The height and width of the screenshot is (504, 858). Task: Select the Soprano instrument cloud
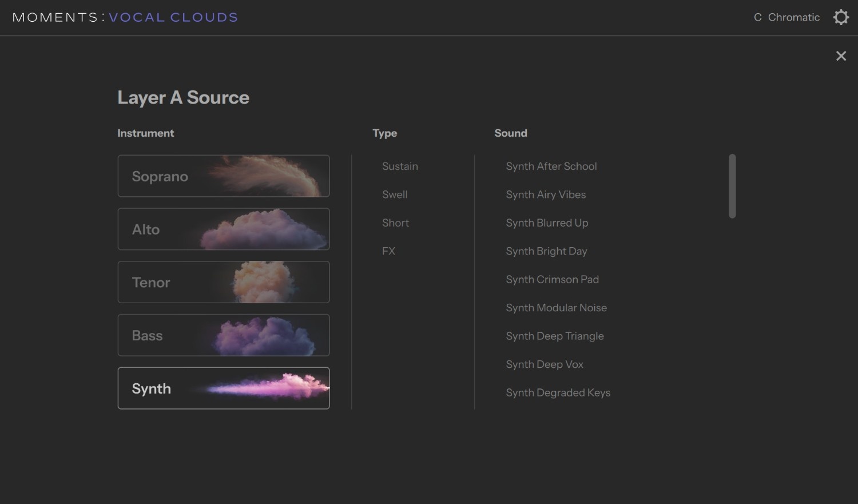tap(223, 176)
